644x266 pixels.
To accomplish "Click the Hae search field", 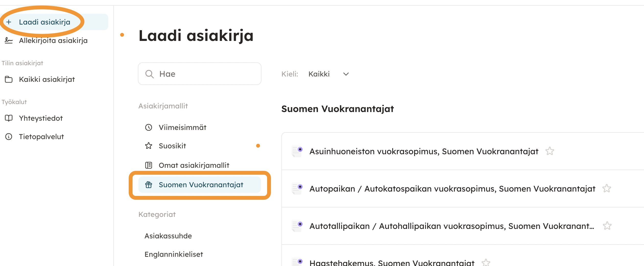I will [200, 74].
